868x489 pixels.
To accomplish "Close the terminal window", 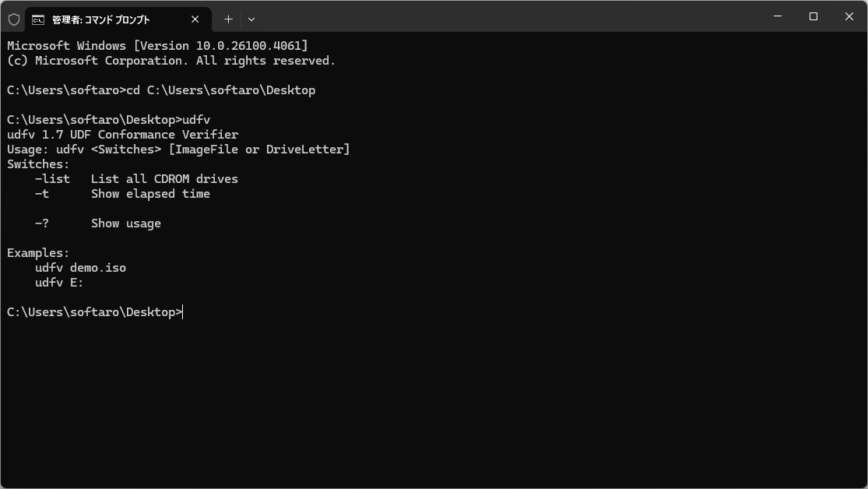I will click(x=849, y=16).
